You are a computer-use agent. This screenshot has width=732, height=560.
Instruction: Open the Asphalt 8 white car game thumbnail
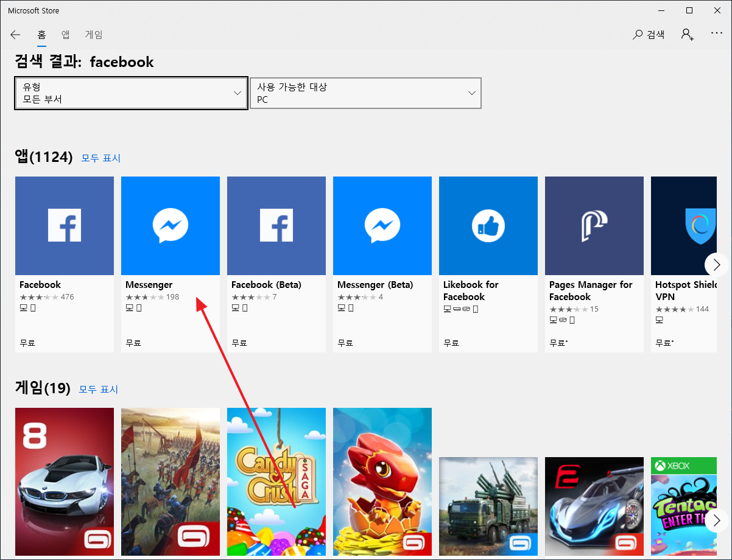(x=65, y=482)
